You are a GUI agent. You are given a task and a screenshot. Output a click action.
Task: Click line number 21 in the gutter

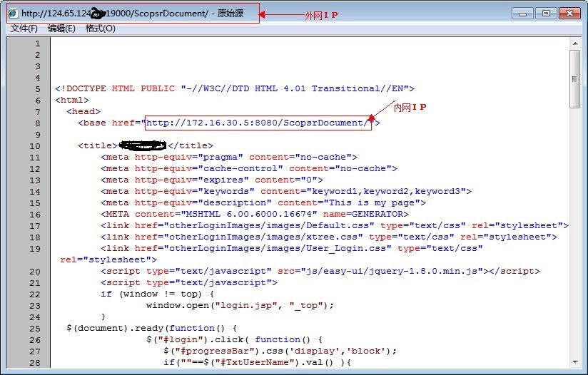pyautogui.click(x=35, y=283)
